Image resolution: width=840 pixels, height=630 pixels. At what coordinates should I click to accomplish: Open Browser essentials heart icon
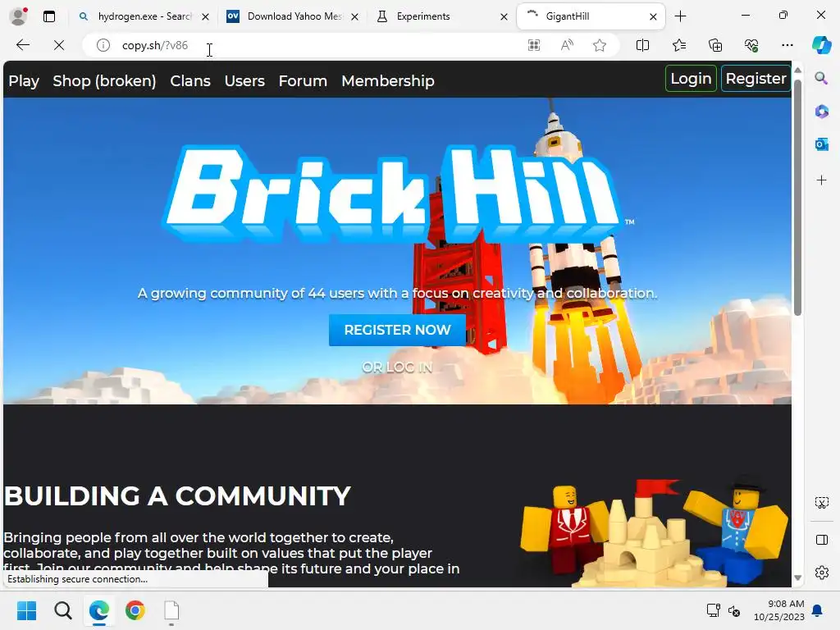click(x=751, y=45)
